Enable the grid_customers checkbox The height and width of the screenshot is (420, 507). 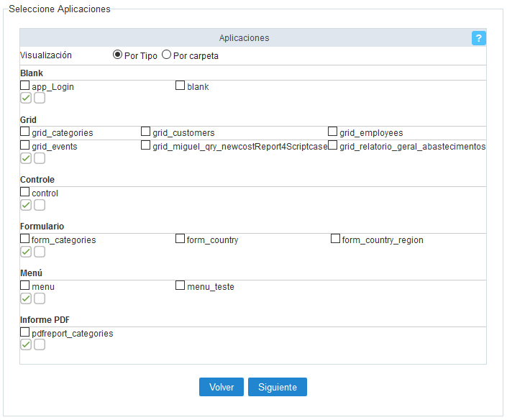pos(146,132)
